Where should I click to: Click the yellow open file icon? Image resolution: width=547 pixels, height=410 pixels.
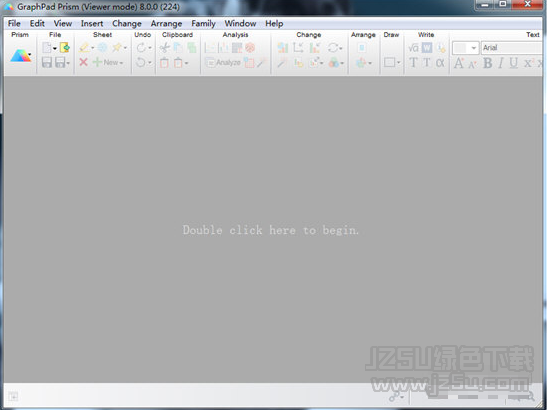click(65, 47)
